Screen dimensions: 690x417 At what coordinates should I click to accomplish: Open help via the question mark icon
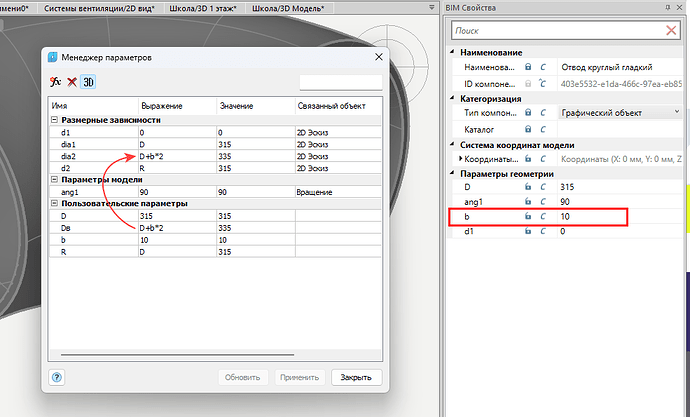pos(57,377)
